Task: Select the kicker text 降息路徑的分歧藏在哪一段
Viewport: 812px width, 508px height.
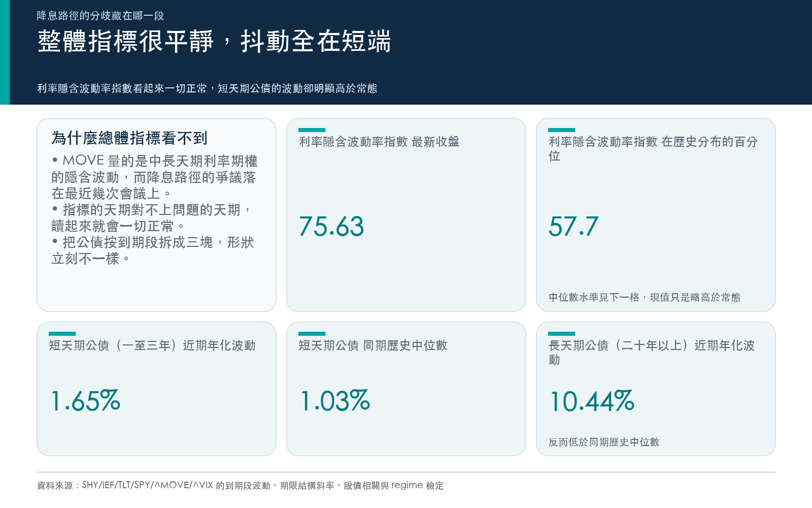Action: (100, 16)
